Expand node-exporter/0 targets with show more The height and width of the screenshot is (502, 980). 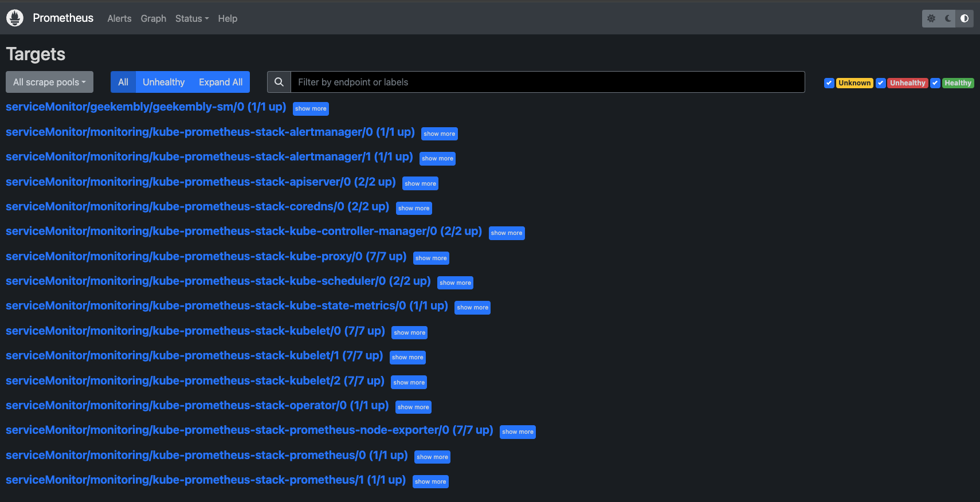click(518, 432)
